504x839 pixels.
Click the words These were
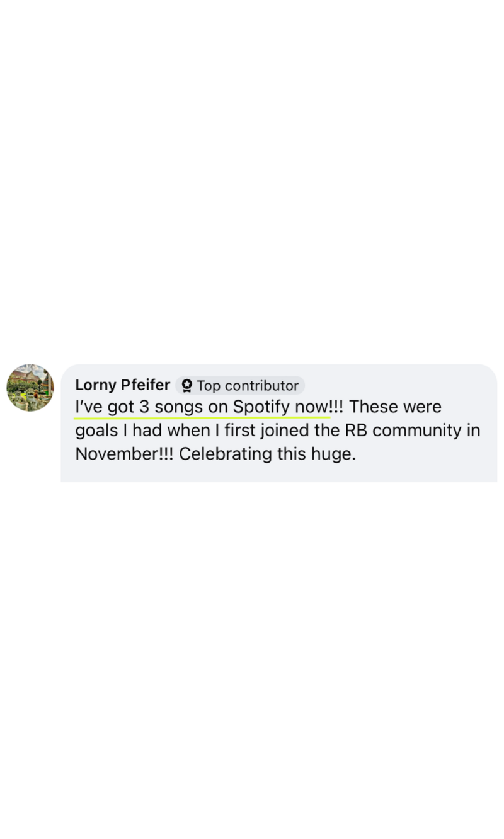(x=396, y=407)
